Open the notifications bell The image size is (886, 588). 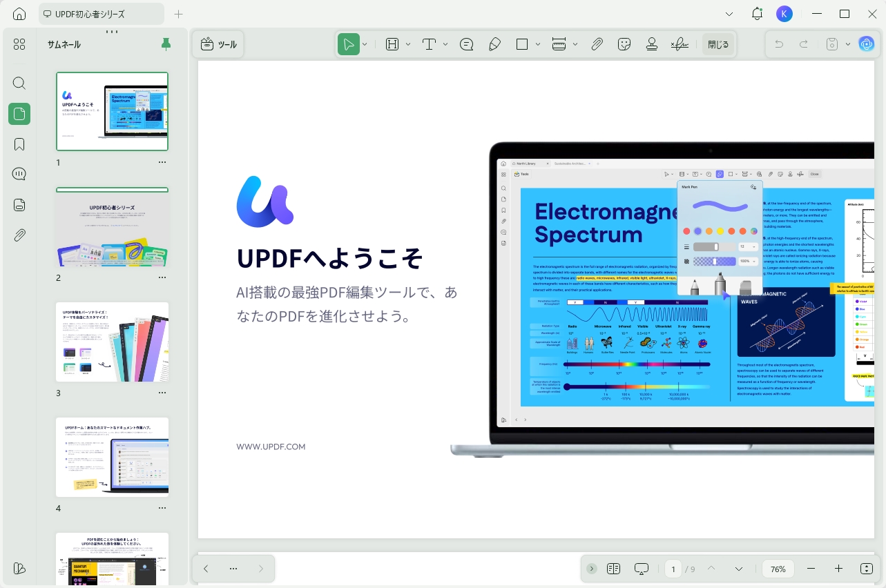pos(758,14)
